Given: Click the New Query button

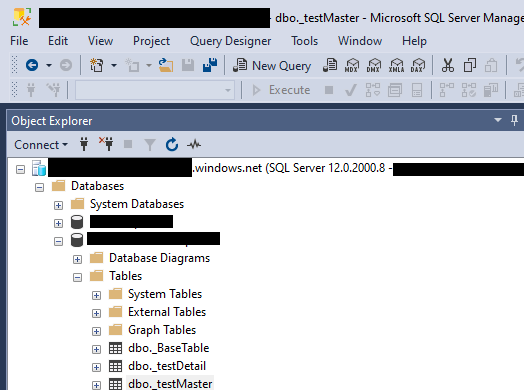Looking at the screenshot, I should tap(272, 66).
